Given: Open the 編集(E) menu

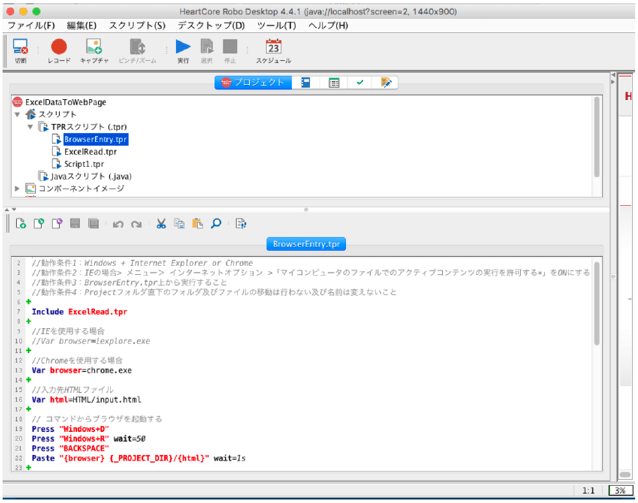Looking at the screenshot, I should (82, 26).
